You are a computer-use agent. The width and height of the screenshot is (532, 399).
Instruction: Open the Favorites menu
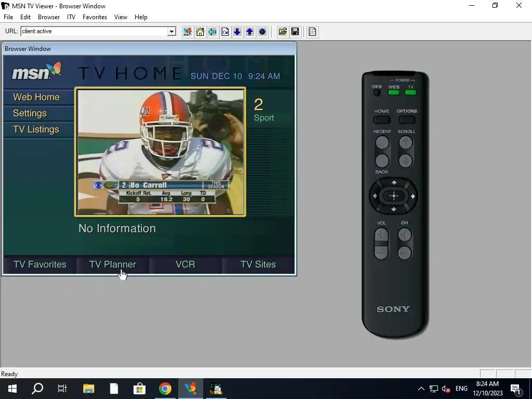pyautogui.click(x=95, y=17)
